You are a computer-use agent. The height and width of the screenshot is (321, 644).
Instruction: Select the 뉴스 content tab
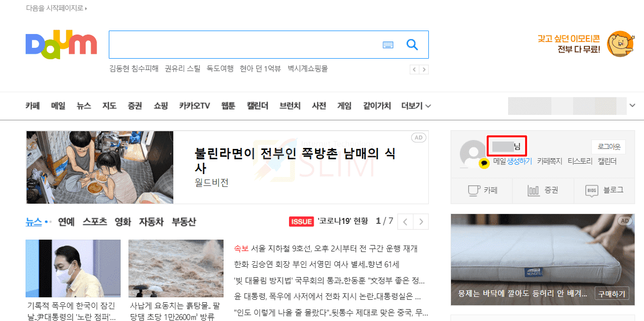click(34, 221)
